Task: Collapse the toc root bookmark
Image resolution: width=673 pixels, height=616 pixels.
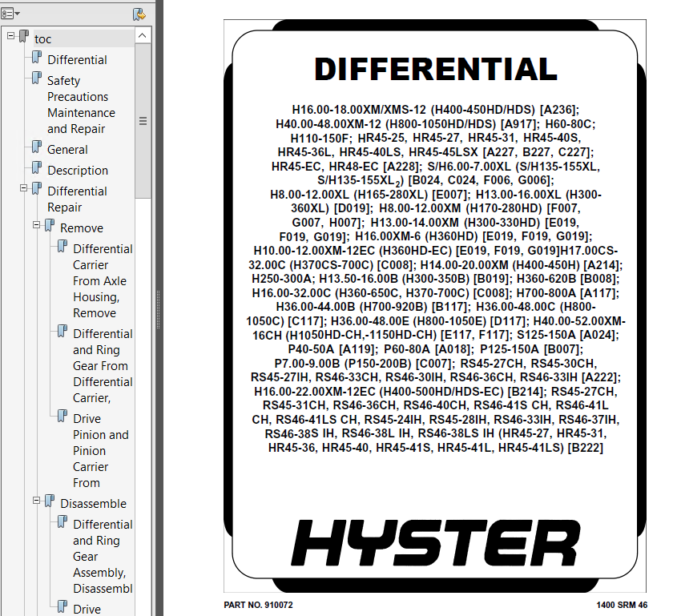Action: pyautogui.click(x=10, y=36)
